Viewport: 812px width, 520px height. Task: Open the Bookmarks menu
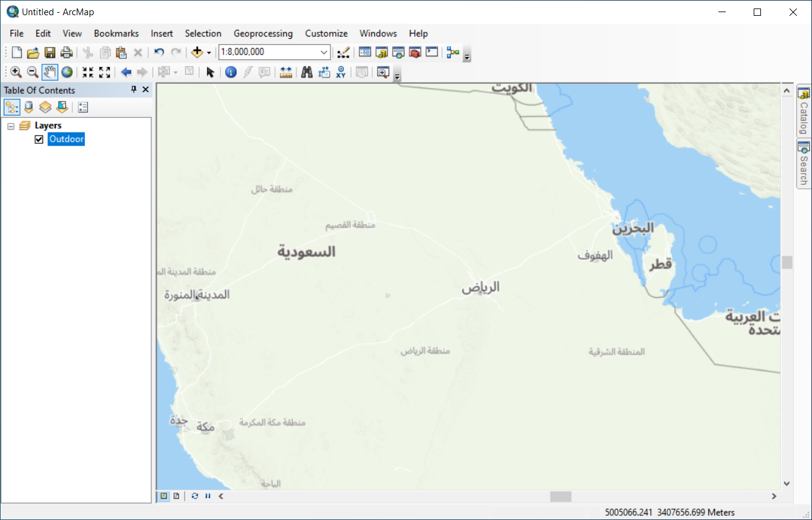coord(116,33)
